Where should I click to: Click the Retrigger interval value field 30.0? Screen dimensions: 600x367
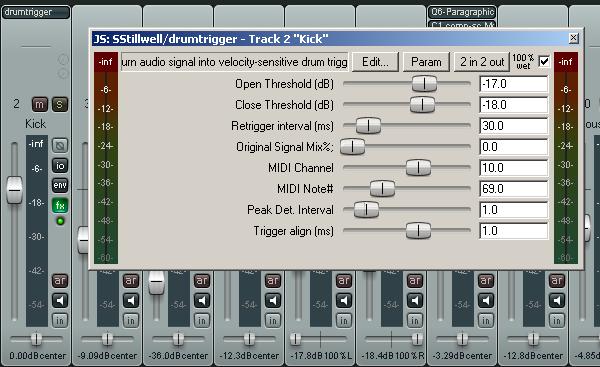point(514,126)
